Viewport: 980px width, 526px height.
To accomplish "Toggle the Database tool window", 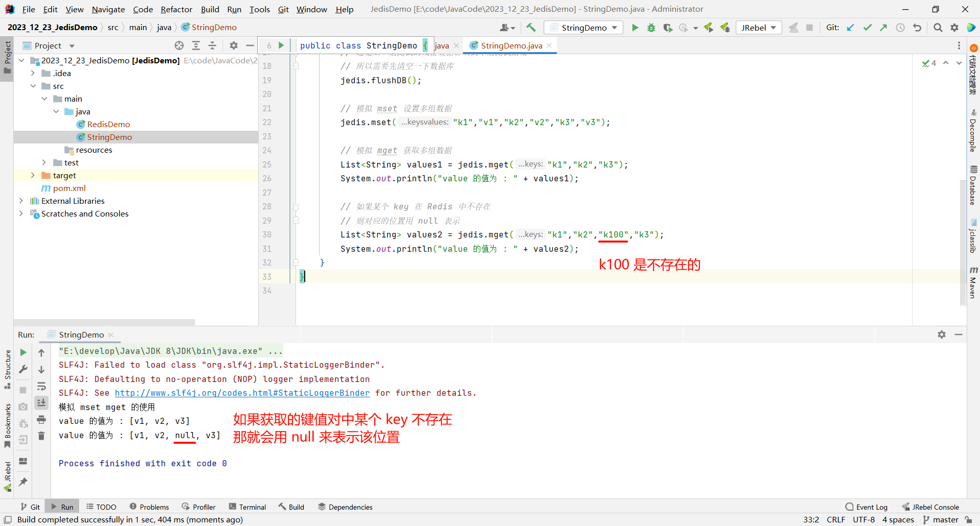I will (973, 185).
